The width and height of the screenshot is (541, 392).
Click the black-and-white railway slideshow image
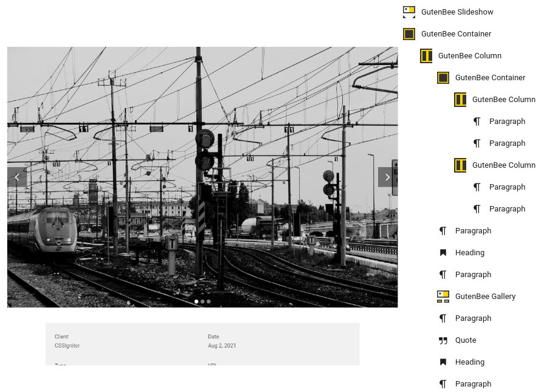pyautogui.click(x=202, y=177)
